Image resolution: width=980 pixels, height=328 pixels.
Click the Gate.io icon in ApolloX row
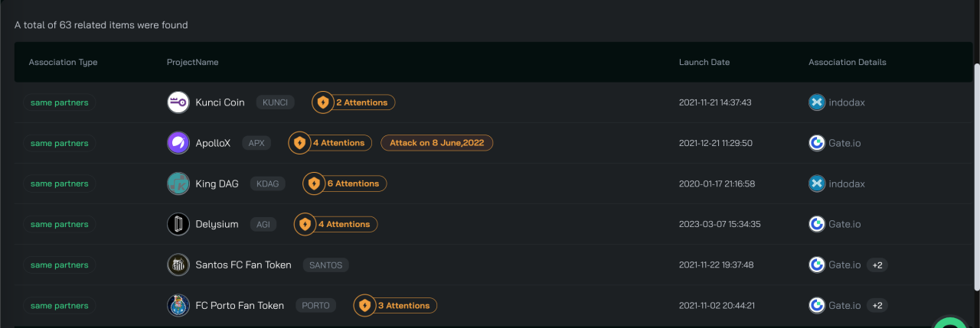pyautogui.click(x=817, y=143)
